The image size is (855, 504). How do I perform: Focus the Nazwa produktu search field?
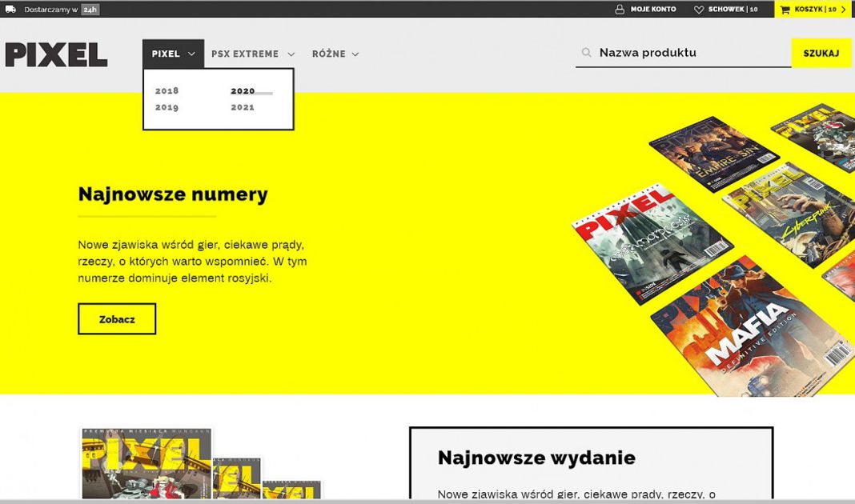(x=692, y=53)
